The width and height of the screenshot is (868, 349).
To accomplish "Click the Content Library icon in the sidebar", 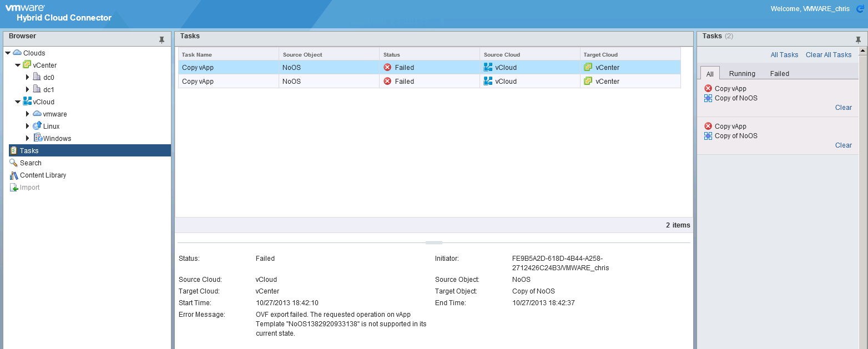I will (14, 175).
